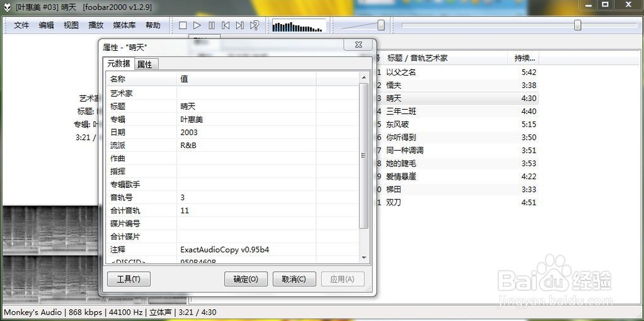Click the 流派 value R&B

pyautogui.click(x=188, y=145)
